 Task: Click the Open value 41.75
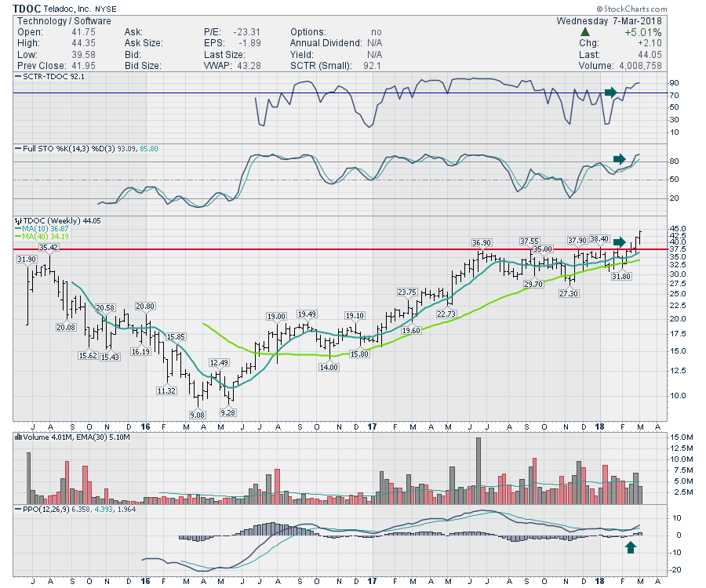point(83,32)
